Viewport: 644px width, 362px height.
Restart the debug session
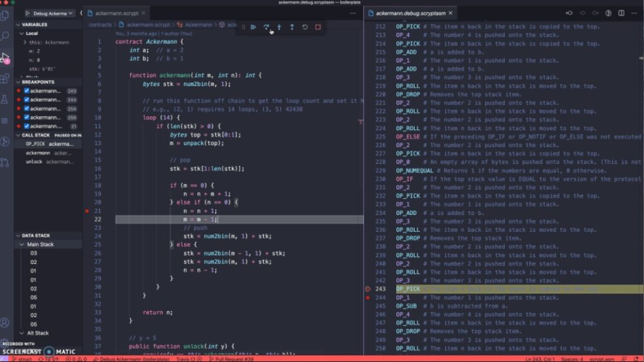pos(304,28)
